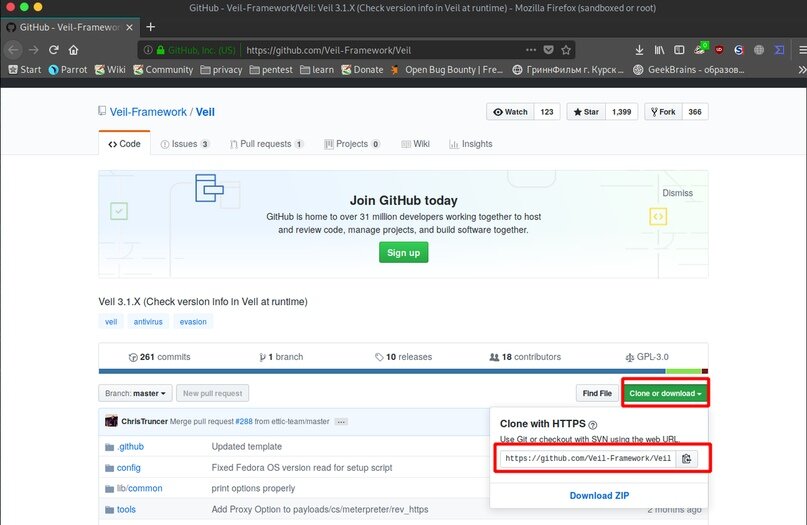Open the Open Bug Bounty bookmark
The height and width of the screenshot is (525, 807).
pos(447,69)
